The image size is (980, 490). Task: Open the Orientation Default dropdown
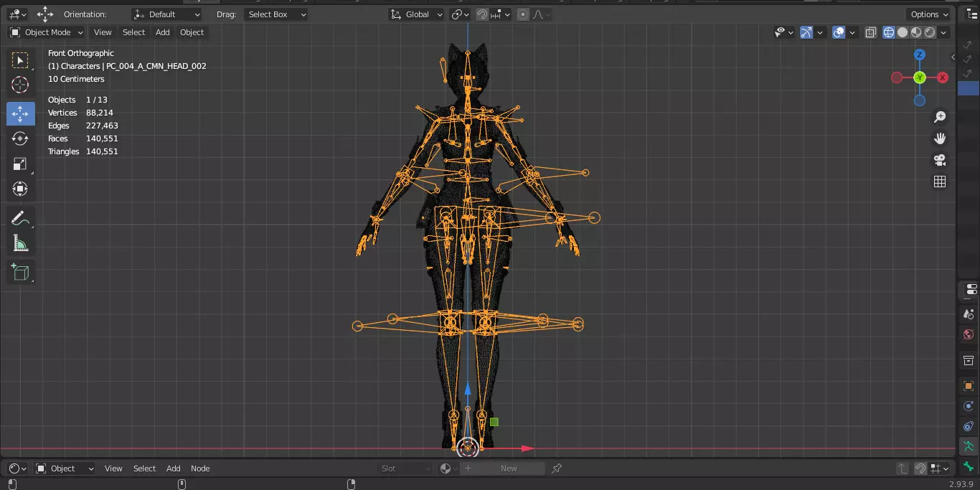pos(166,14)
